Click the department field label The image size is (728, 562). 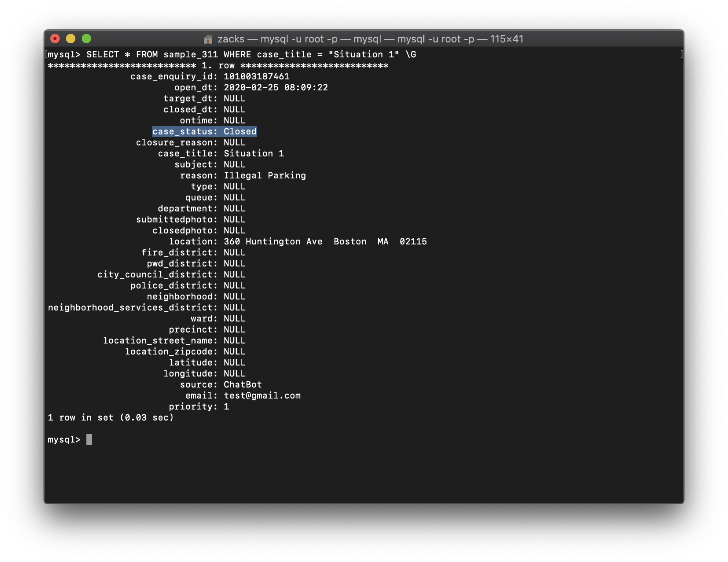point(188,209)
